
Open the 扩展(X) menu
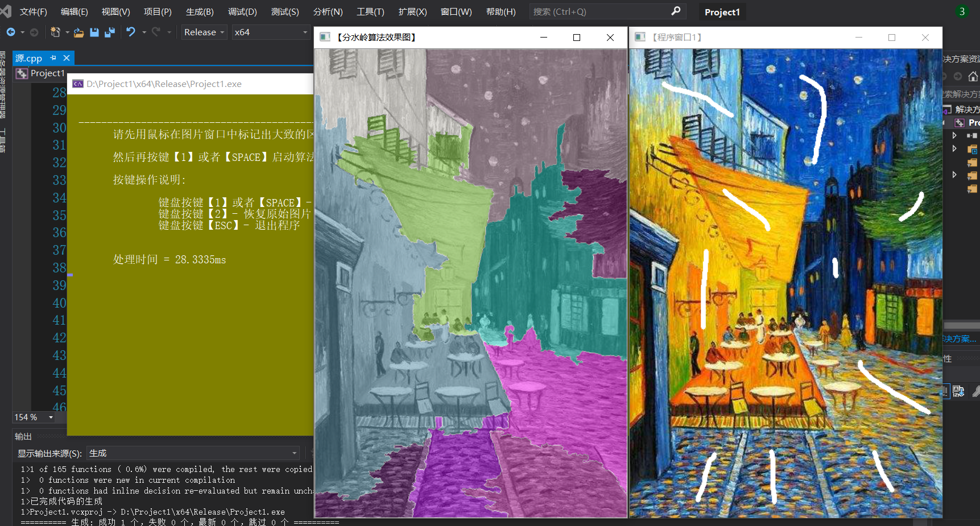point(412,11)
